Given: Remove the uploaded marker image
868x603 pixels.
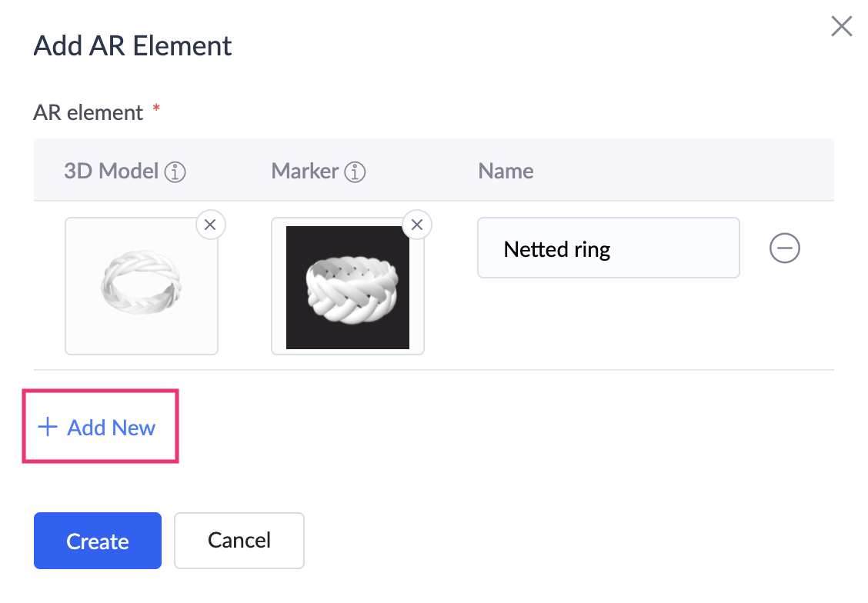Looking at the screenshot, I should pos(417,225).
